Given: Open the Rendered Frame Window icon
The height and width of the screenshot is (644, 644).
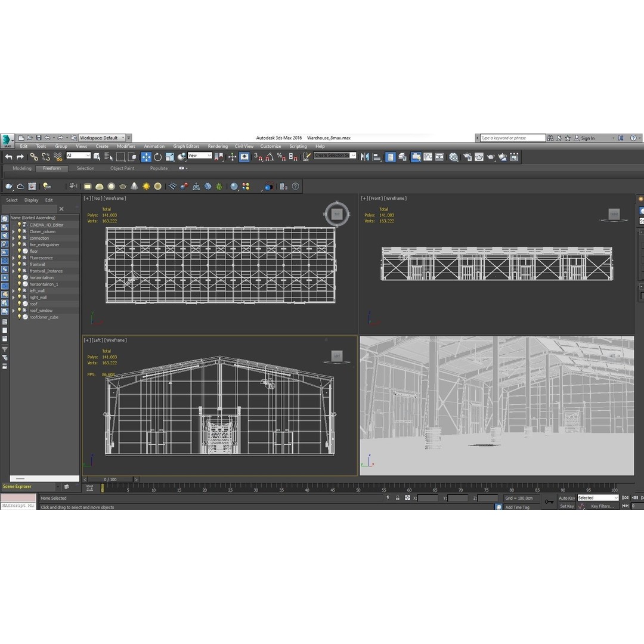Looking at the screenshot, I should [479, 157].
